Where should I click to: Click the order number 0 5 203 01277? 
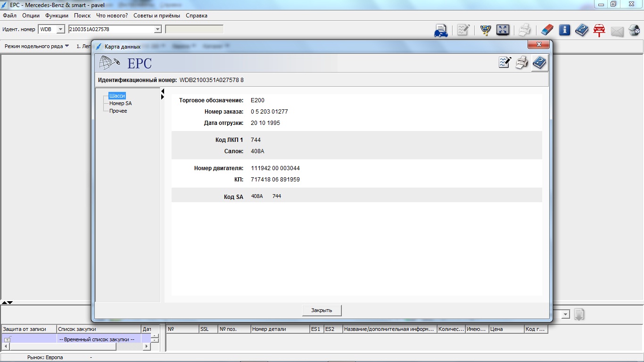pos(269,112)
